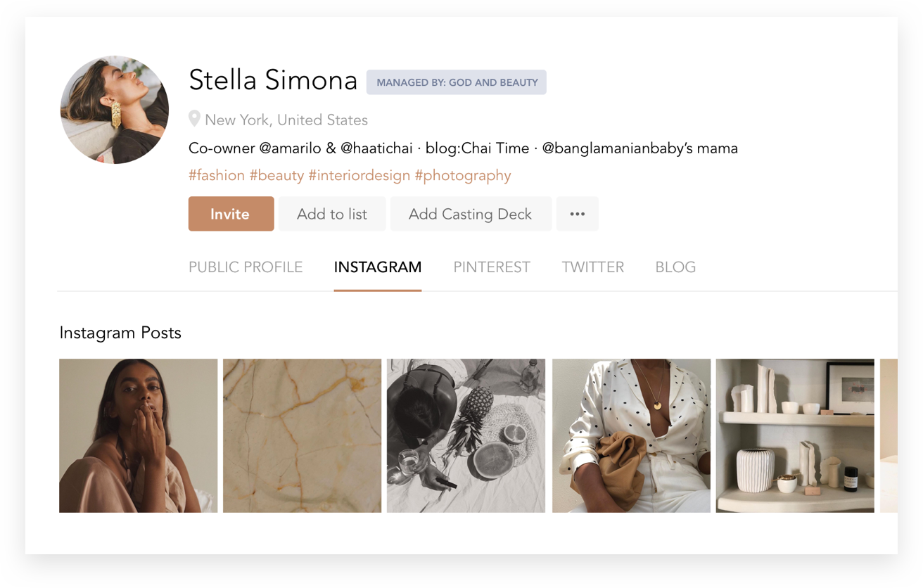The height and width of the screenshot is (588, 923).
Task: Click the Invite button
Action: point(231,214)
